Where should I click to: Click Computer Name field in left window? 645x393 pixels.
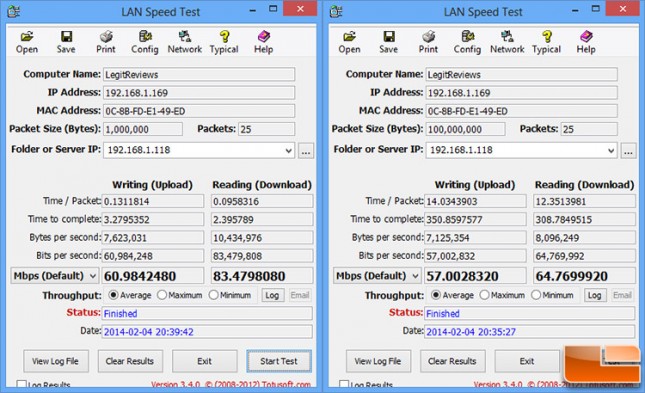pos(199,74)
